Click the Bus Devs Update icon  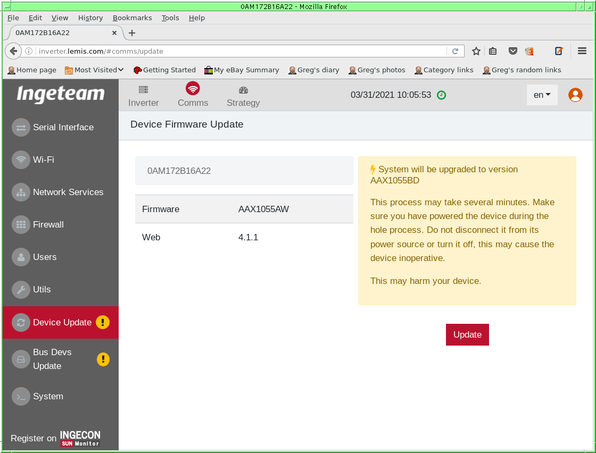click(x=21, y=359)
